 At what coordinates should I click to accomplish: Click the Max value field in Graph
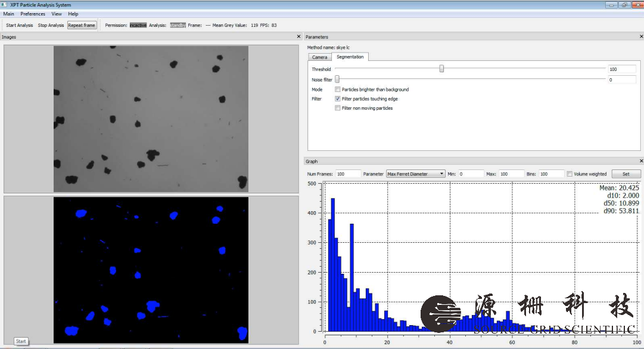(511, 174)
